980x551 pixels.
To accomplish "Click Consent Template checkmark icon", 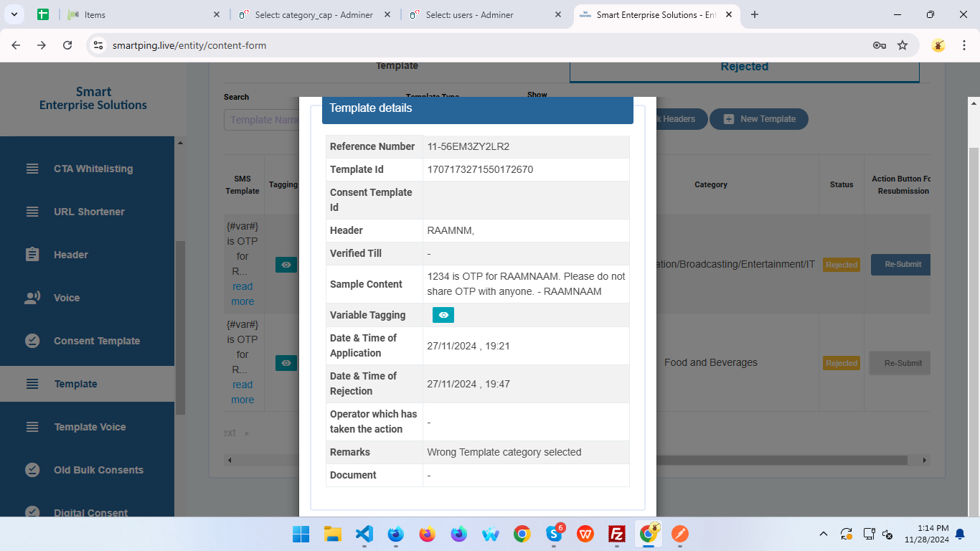I will click(x=32, y=341).
